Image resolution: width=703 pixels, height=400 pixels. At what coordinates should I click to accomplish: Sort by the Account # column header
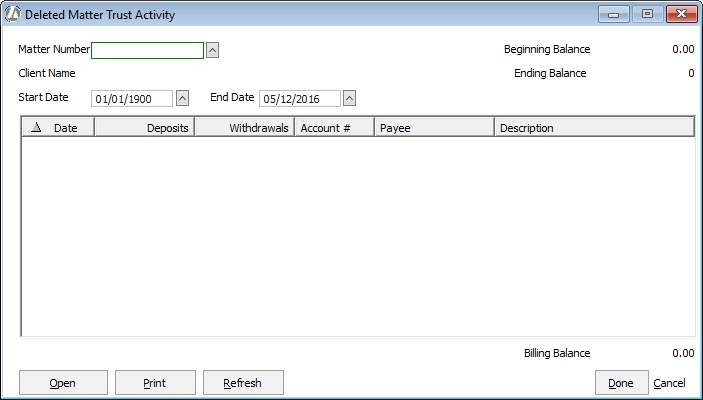point(334,127)
